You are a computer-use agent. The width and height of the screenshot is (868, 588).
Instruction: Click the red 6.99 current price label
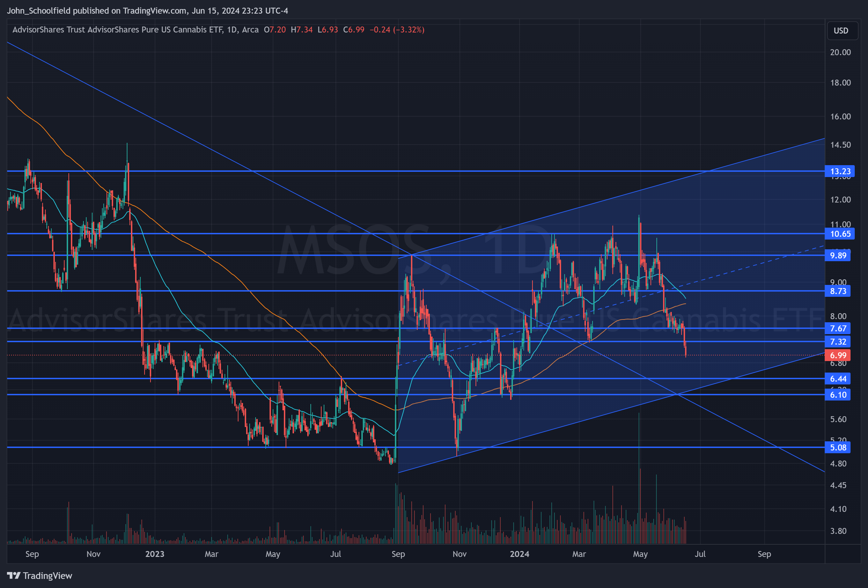(x=837, y=355)
